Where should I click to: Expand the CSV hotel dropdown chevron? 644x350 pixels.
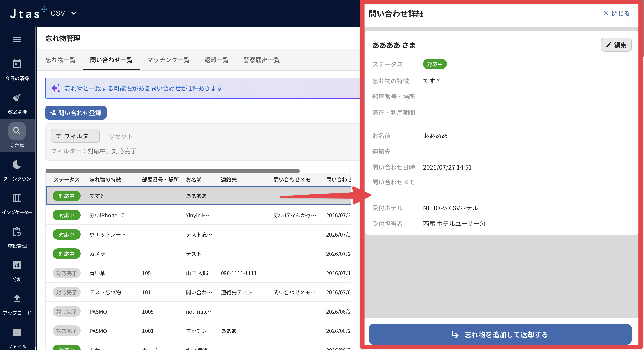coord(74,13)
